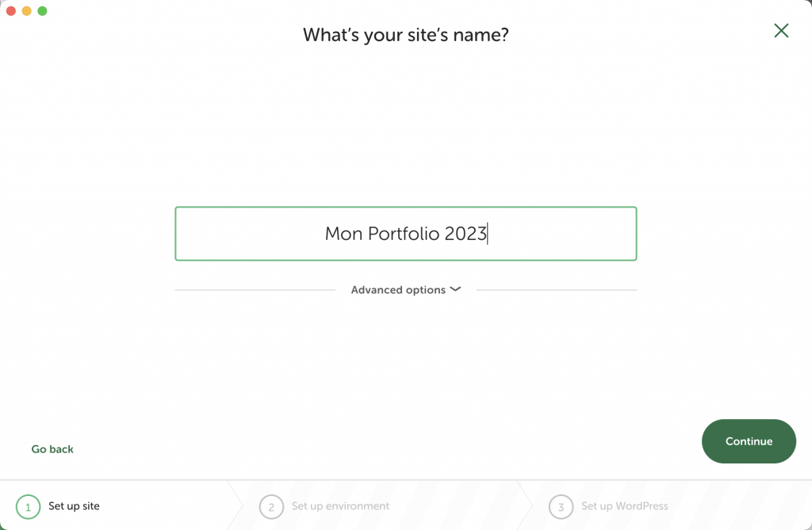Select the step 2 circle icon
Viewport: 812px width, 530px height.
pyautogui.click(x=271, y=506)
